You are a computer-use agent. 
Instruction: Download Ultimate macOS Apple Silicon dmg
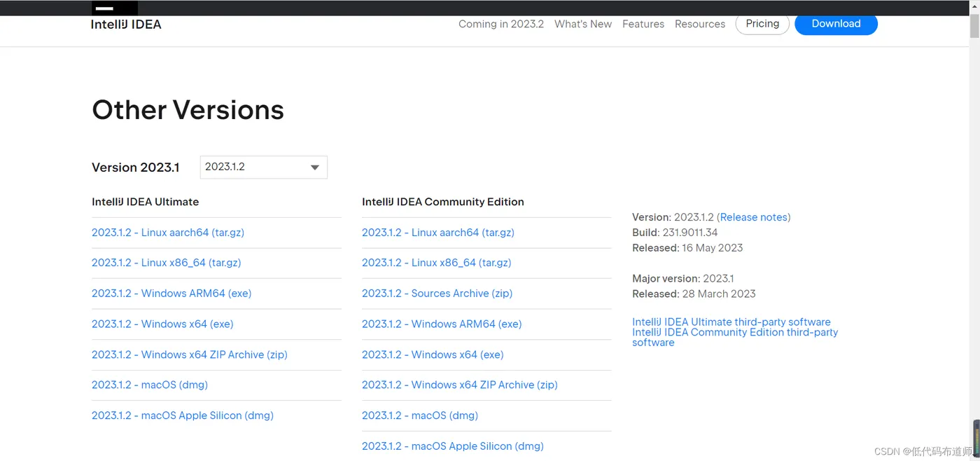click(183, 415)
